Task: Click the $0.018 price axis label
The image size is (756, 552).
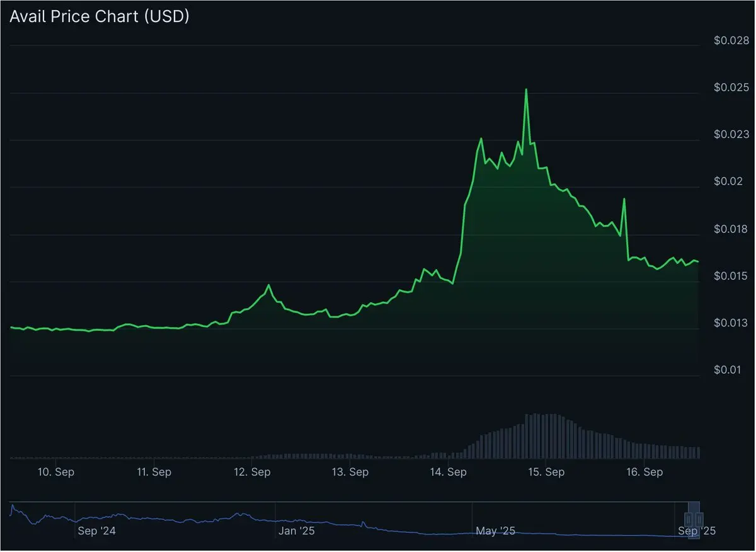Action: tap(731, 229)
